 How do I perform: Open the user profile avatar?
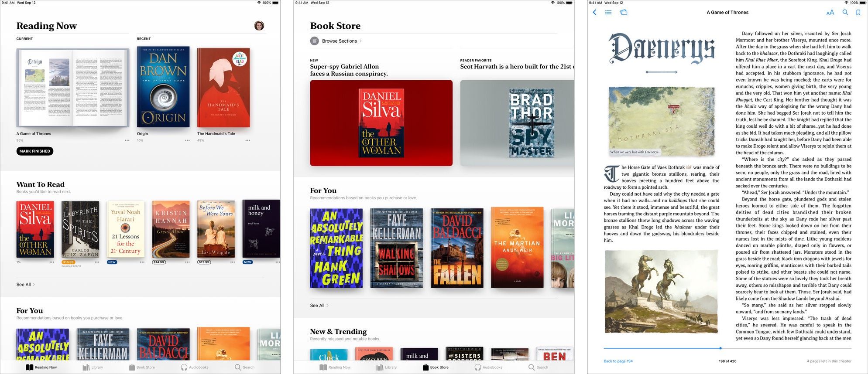click(259, 26)
